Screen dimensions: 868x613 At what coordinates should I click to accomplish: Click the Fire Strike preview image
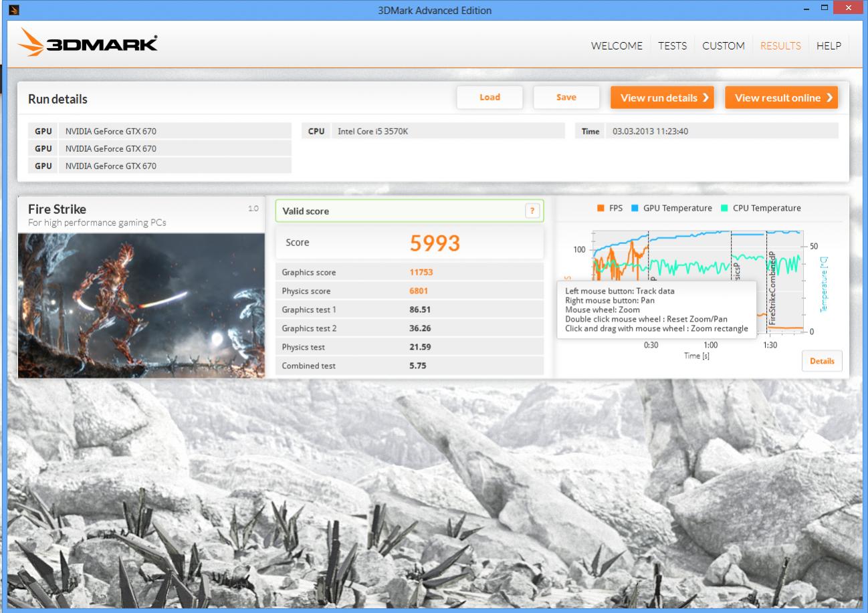142,305
